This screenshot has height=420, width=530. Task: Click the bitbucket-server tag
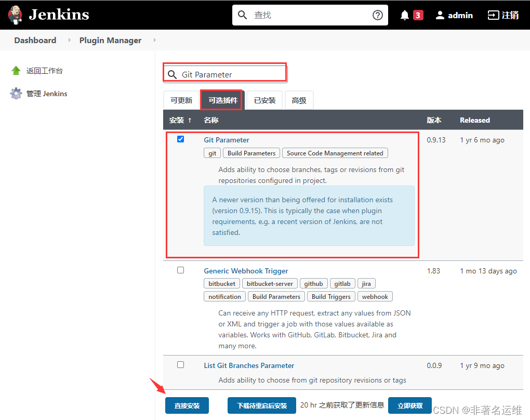coord(270,284)
